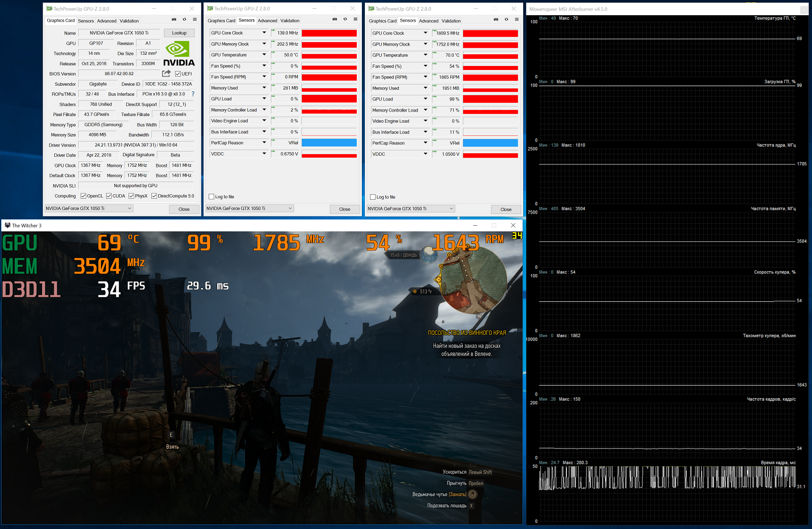The width and height of the screenshot is (812, 529).
Task: Switch to Sensors tab in leftmost GPU-Z window
Action: coord(86,21)
